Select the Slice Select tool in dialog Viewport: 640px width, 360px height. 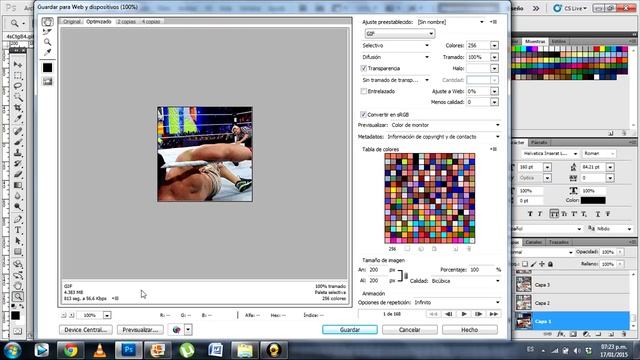pos(47,32)
